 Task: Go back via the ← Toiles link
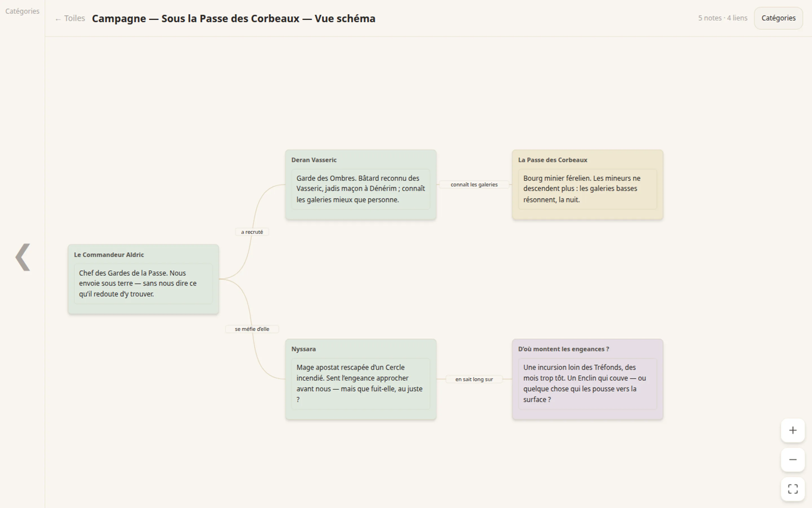click(x=70, y=18)
